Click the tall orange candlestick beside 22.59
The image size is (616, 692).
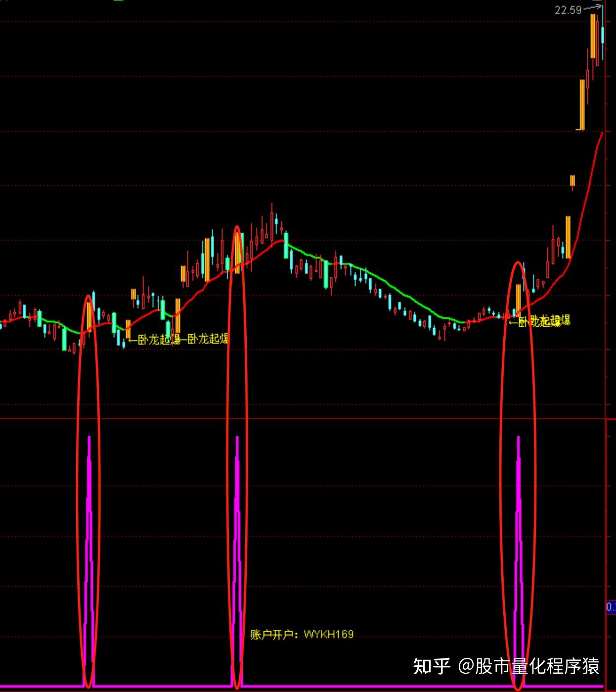click(593, 36)
